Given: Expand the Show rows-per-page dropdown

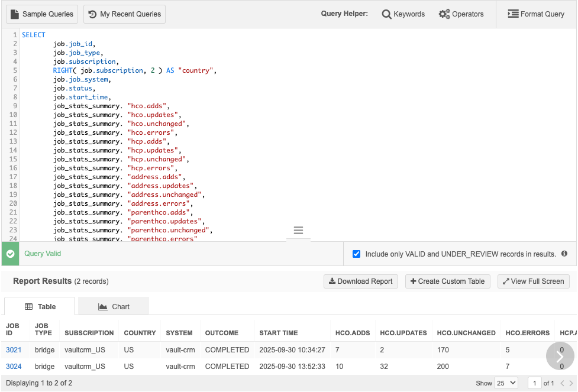Looking at the screenshot, I should pos(505,383).
